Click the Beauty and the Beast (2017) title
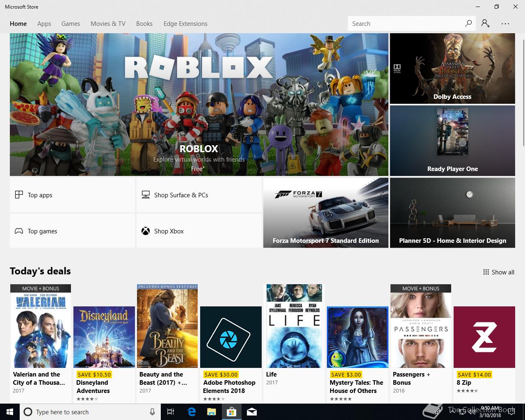Screen dimensions: 525x420 (x=163, y=379)
